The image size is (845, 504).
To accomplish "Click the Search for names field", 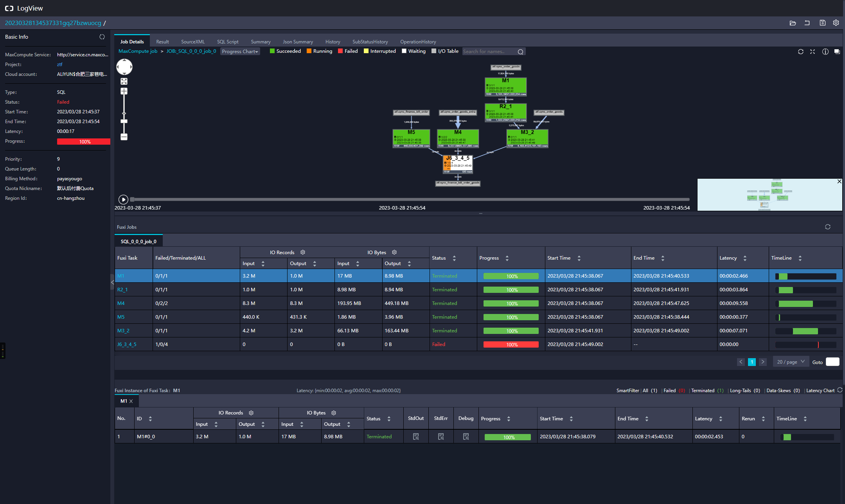I will (489, 52).
